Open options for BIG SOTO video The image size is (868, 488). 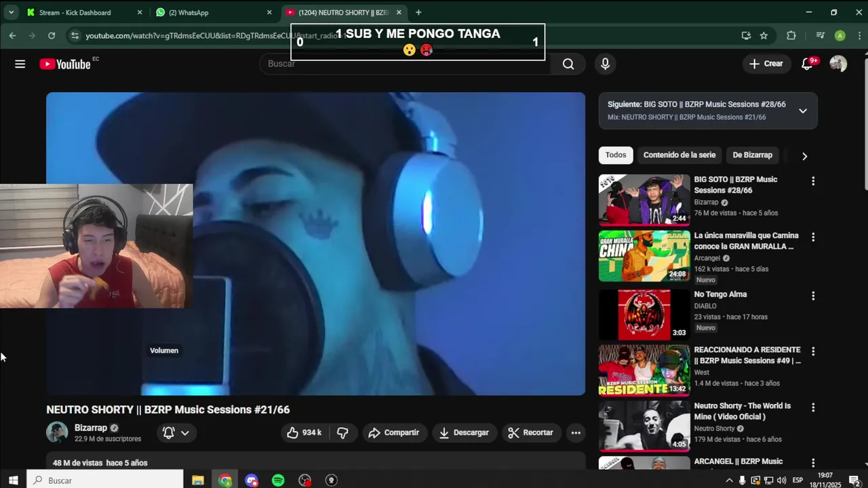click(813, 181)
